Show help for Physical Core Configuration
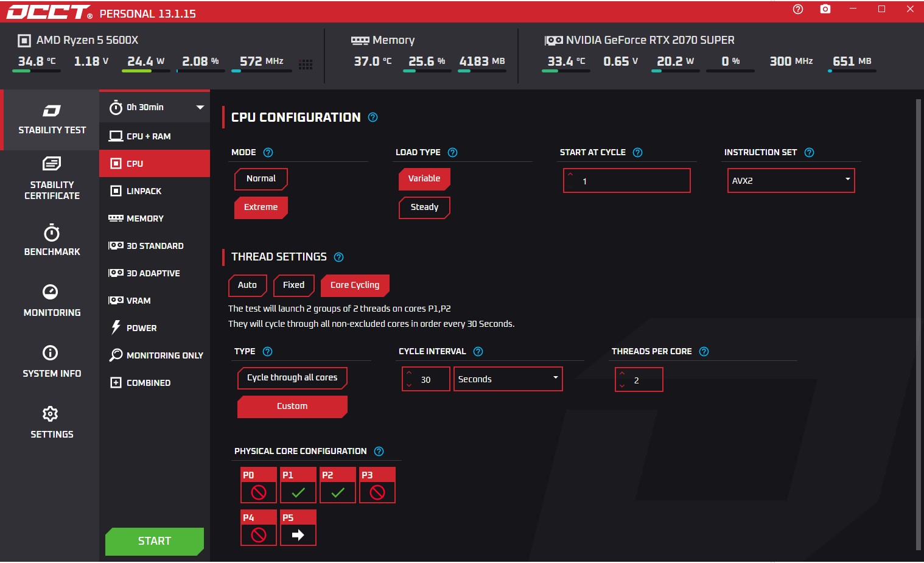This screenshot has width=924, height=563. (379, 452)
